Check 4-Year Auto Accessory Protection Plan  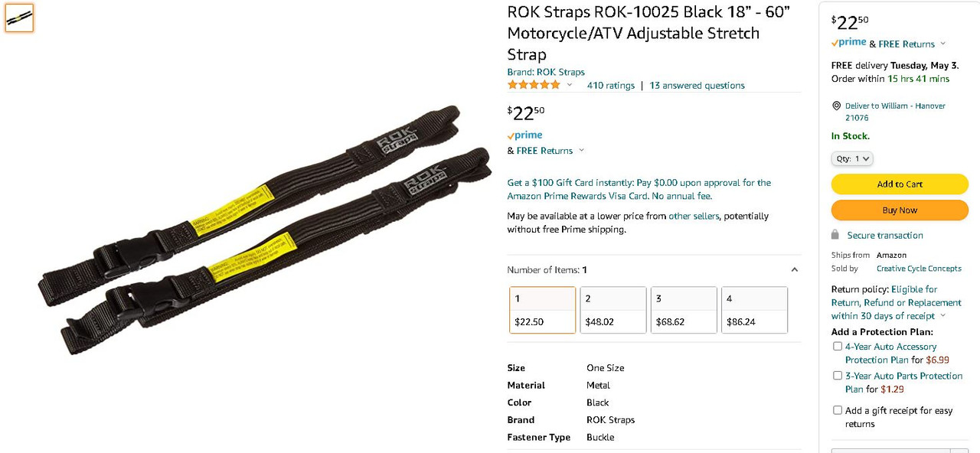point(838,347)
